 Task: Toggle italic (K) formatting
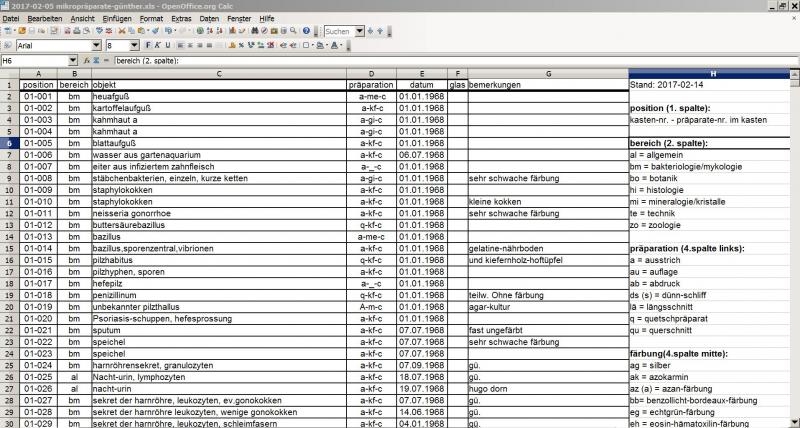pos(157,45)
